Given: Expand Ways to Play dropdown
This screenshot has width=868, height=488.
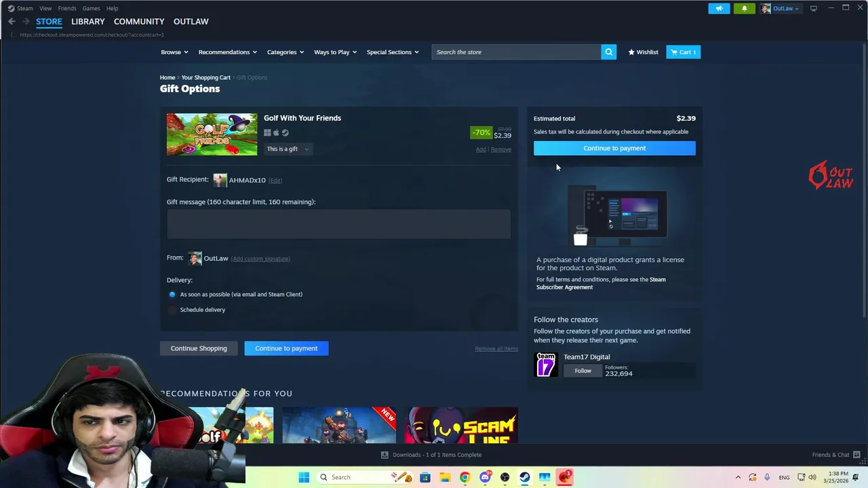Looking at the screenshot, I should pyautogui.click(x=335, y=52).
